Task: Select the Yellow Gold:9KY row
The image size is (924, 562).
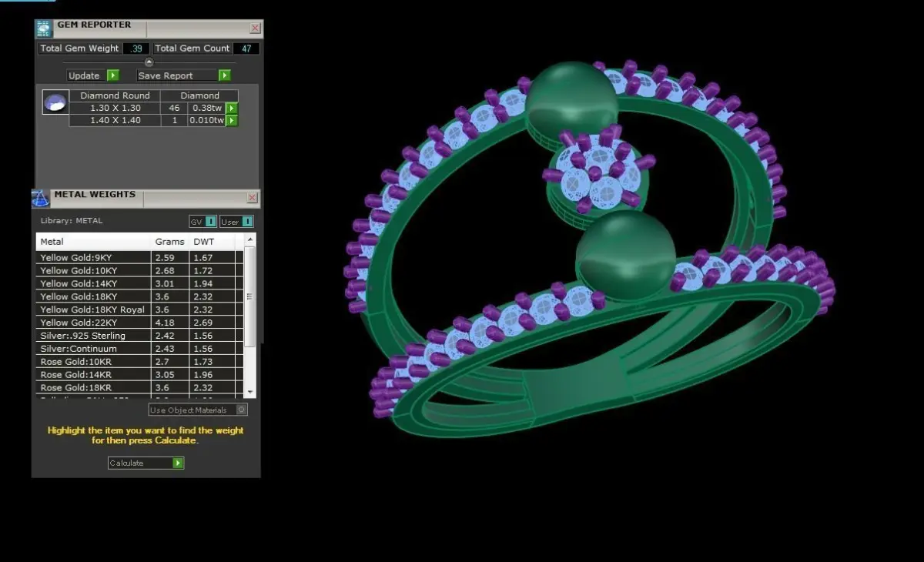Action: tap(139, 258)
